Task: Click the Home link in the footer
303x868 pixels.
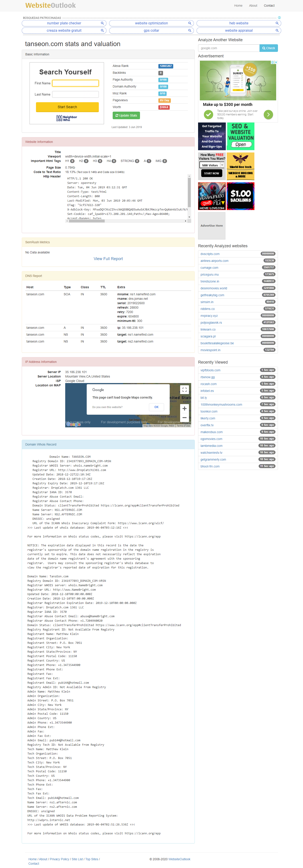Action: click(32, 859)
